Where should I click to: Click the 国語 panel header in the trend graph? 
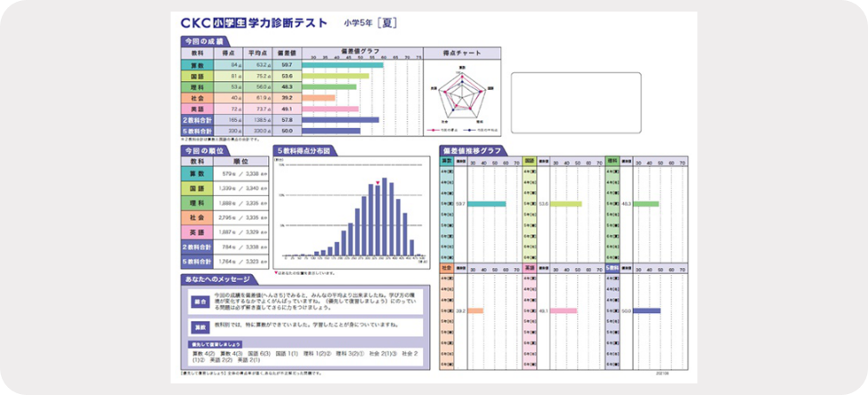coord(528,163)
